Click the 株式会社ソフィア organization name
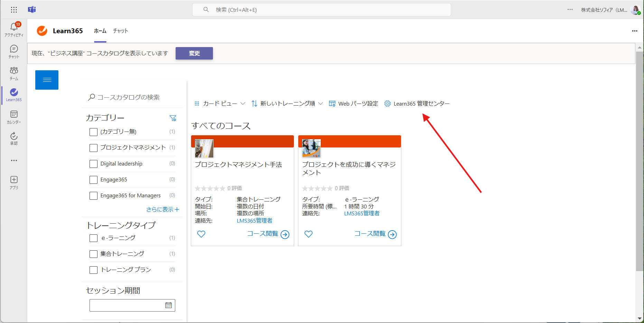This screenshot has height=323, width=644. 604,10
